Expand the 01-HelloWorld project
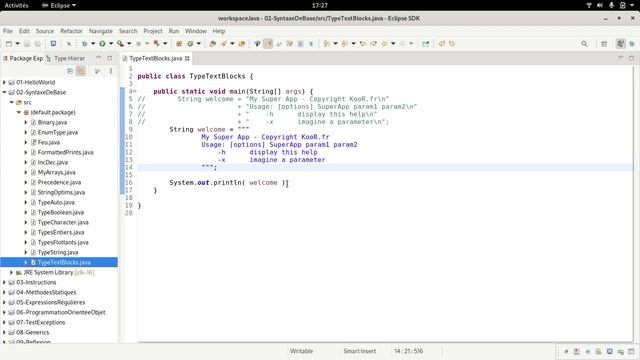Image resolution: width=640 pixels, height=360 pixels. (4, 82)
